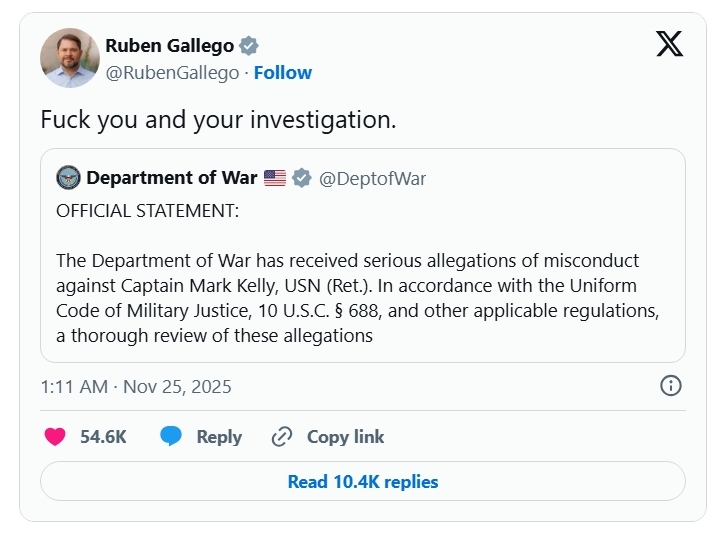Open the tweet info circle icon

[x=671, y=386]
